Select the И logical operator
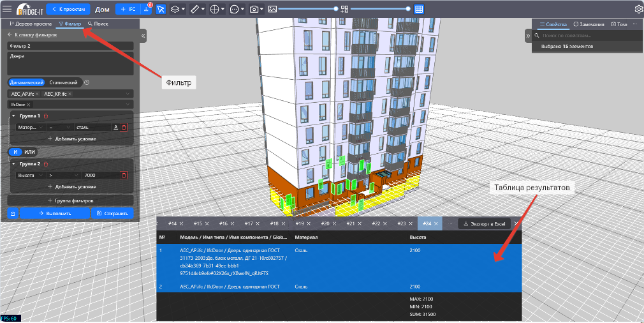The width and height of the screenshot is (644, 323). coord(15,152)
